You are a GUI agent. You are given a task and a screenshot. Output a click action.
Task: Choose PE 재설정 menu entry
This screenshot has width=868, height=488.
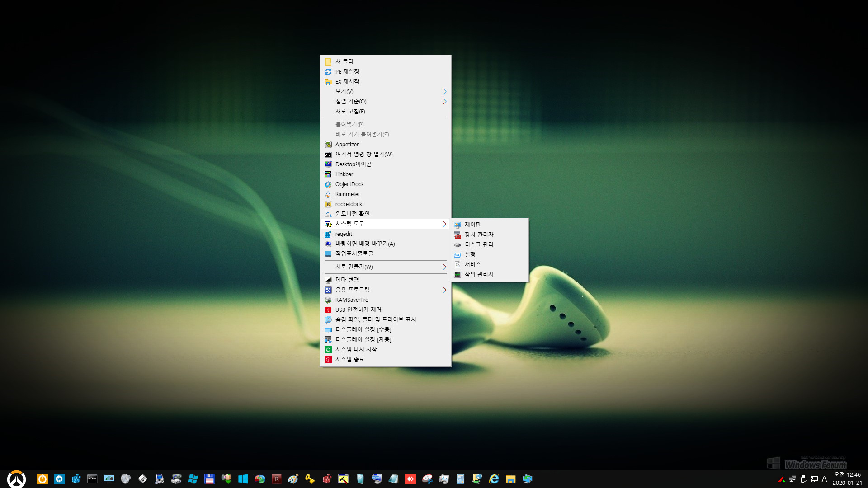(385, 71)
